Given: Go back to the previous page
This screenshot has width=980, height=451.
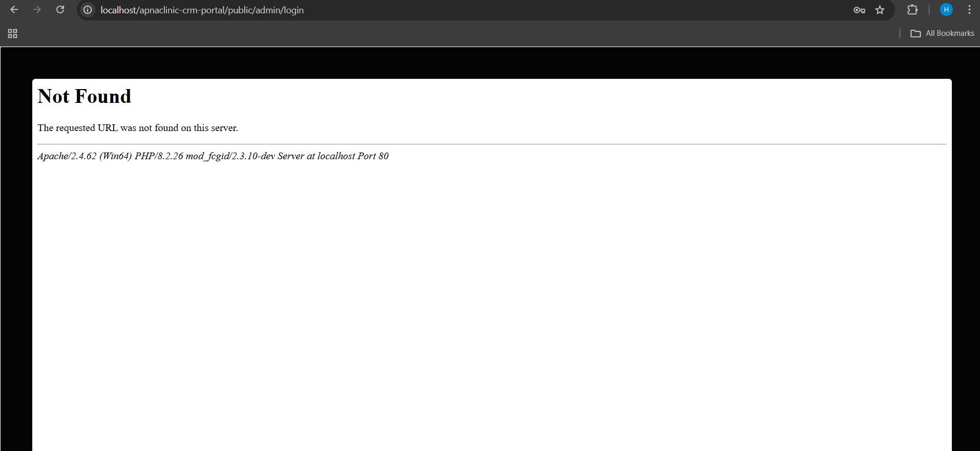Looking at the screenshot, I should pyautogui.click(x=14, y=10).
